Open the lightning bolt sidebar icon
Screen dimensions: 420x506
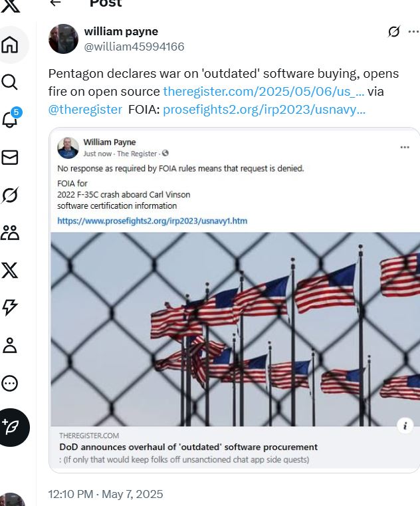point(10,307)
